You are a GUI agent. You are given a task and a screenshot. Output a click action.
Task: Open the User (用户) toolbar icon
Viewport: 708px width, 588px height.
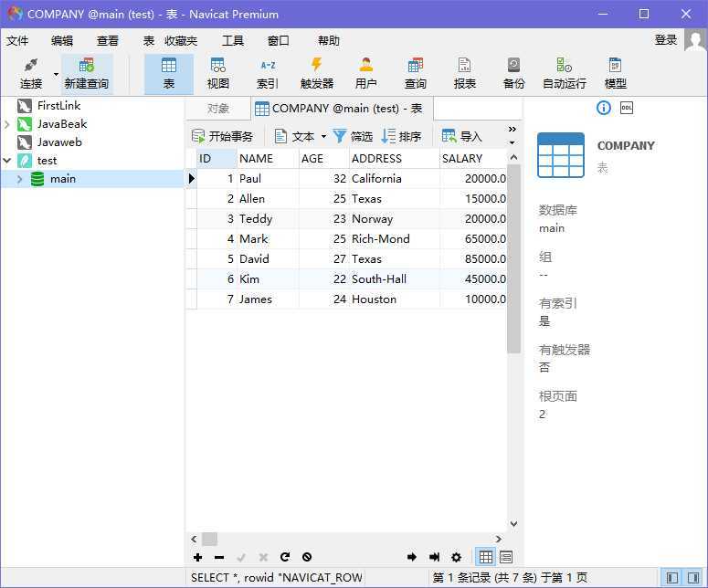pos(366,74)
